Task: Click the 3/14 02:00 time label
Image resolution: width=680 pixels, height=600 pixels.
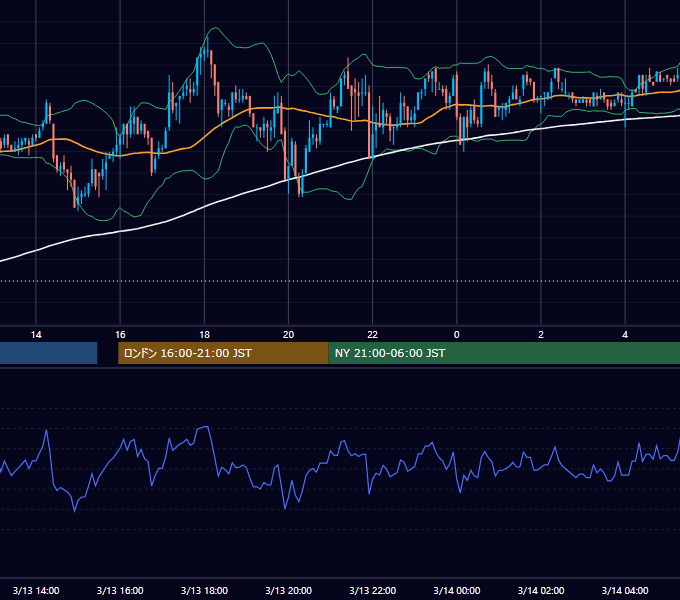Action: coord(541,590)
